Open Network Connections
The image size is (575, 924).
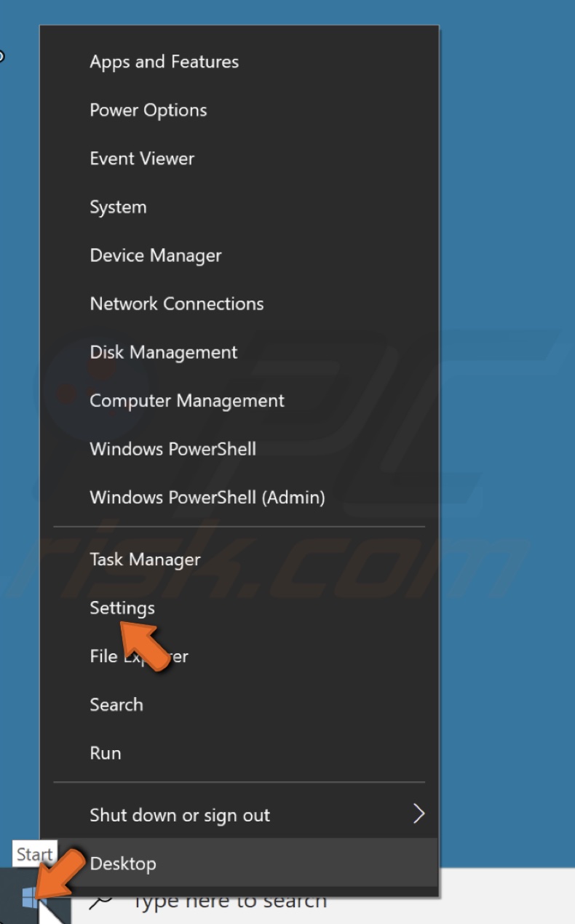coord(176,304)
